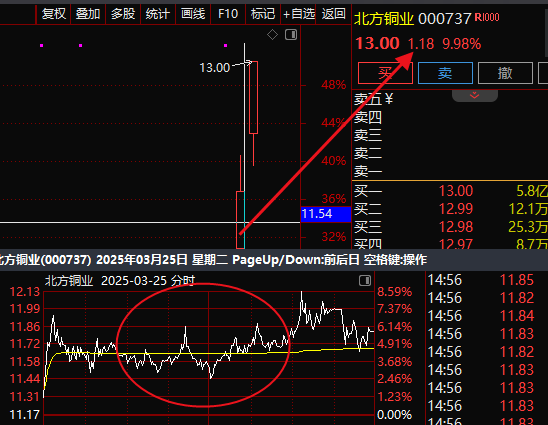The width and height of the screenshot is (548, 425).
Task: Click the 撤 cancel order button
Action: click(x=505, y=73)
